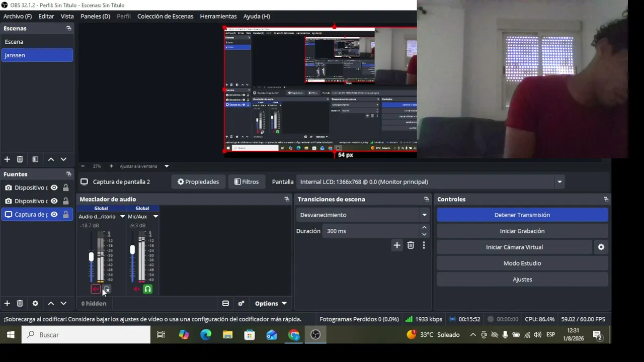Undock the Fuentes panel
644x362 pixels.
69,174
